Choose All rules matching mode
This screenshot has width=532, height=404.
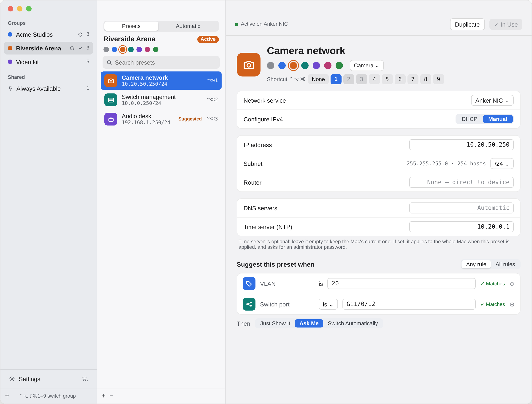(505, 264)
